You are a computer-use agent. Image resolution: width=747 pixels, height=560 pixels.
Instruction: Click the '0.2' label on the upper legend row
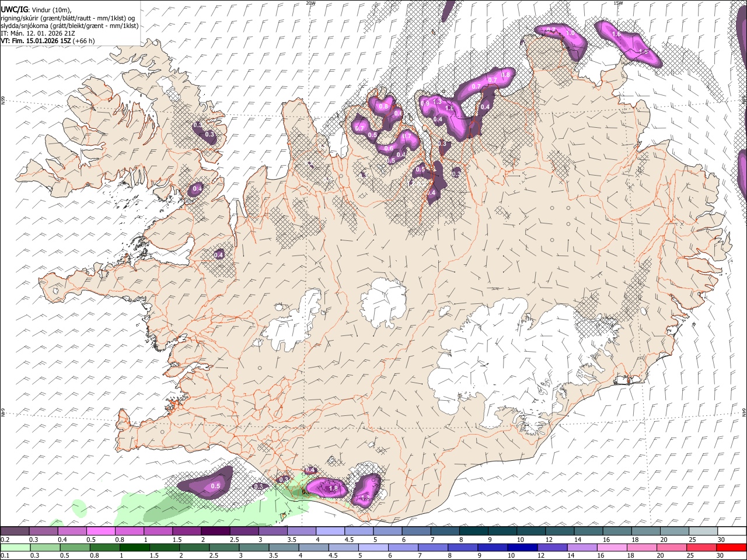point(4,540)
